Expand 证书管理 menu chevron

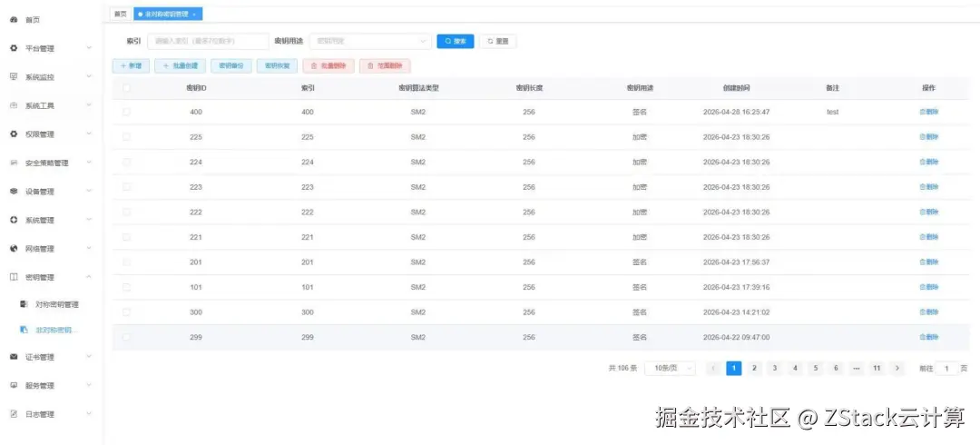pos(89,357)
